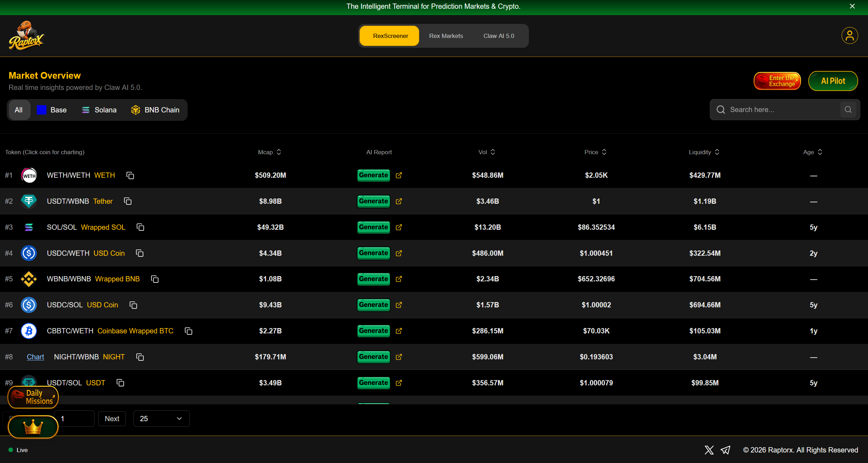The height and width of the screenshot is (463, 868).
Task: Copy the NIGHT token address
Action: [140, 357]
